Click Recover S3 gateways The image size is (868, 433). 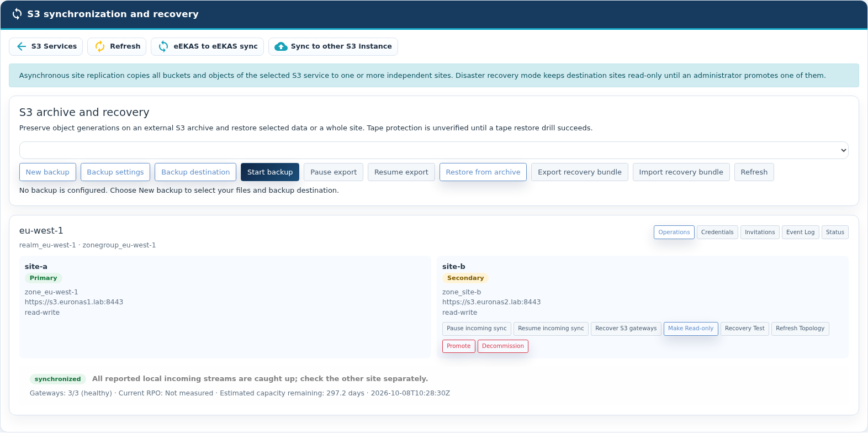(x=626, y=329)
